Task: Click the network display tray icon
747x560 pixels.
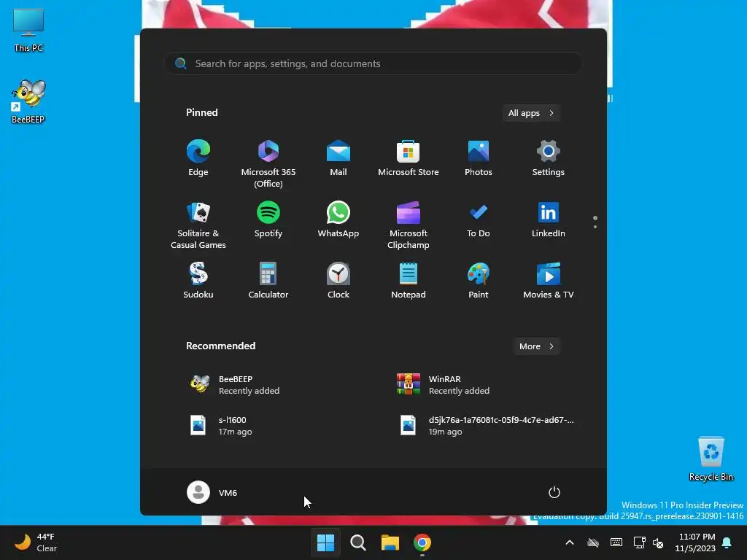Action: pos(639,542)
